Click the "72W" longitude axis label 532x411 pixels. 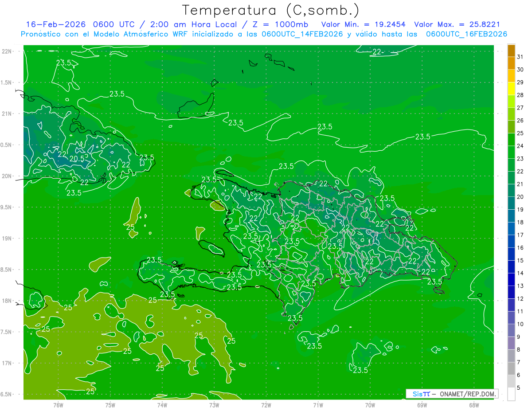click(266, 405)
